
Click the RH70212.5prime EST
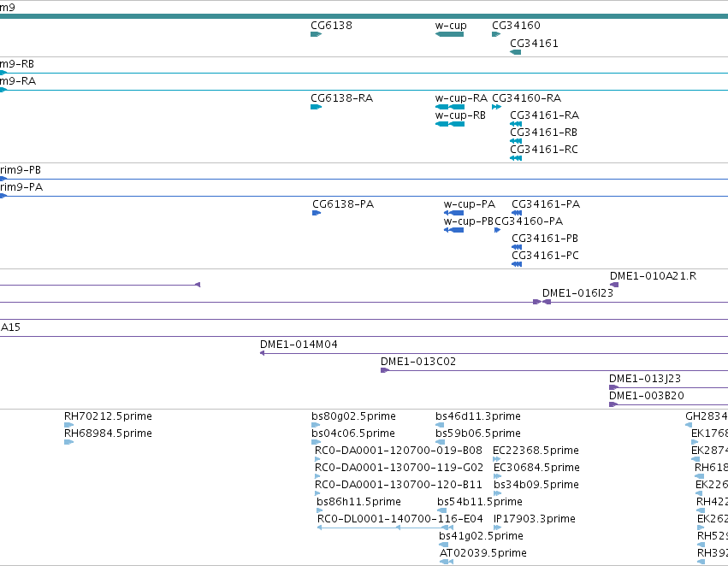[x=68, y=426]
